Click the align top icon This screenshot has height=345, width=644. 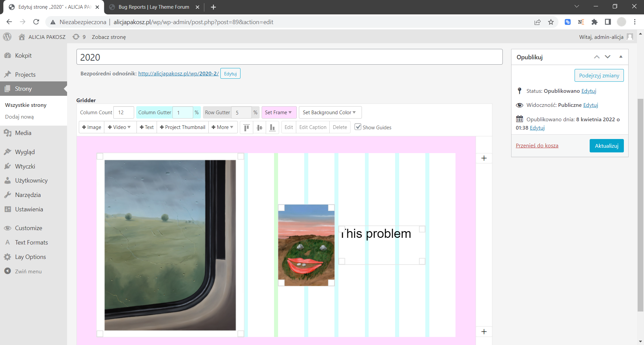click(247, 128)
